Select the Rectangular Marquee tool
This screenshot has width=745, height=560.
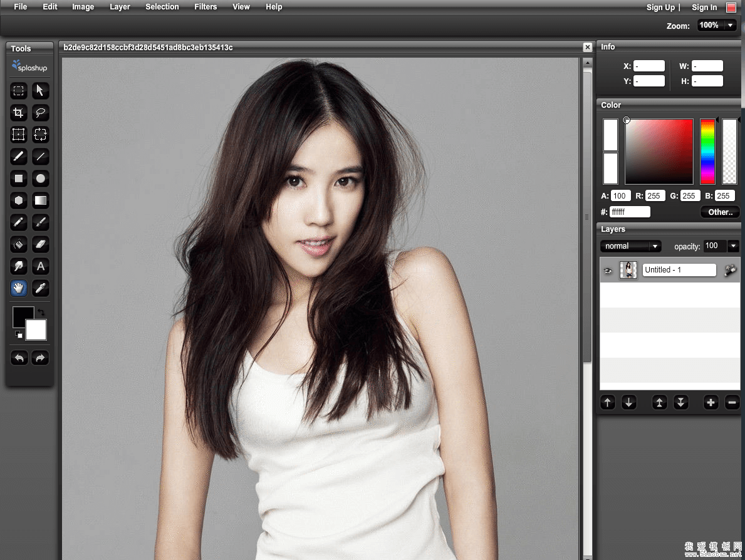19,91
